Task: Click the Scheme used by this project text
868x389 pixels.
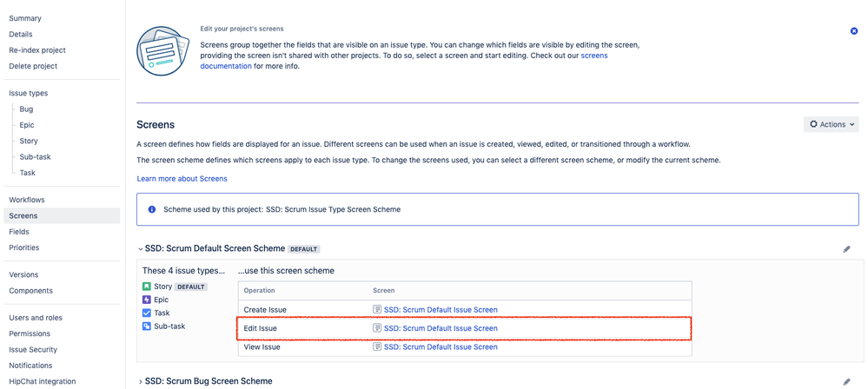Action: coord(282,210)
